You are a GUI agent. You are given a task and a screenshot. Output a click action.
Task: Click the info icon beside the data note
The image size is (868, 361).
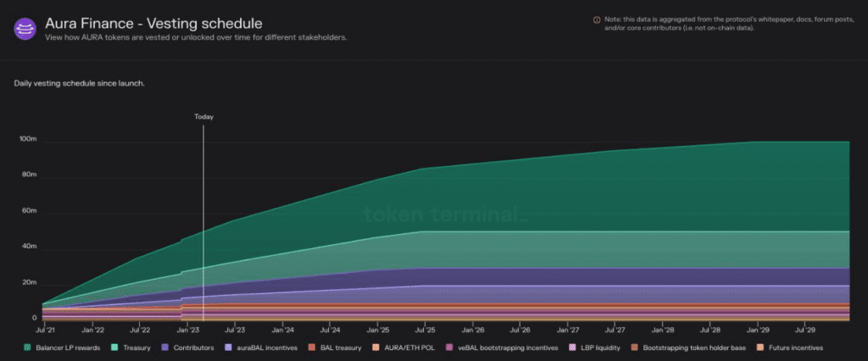597,19
